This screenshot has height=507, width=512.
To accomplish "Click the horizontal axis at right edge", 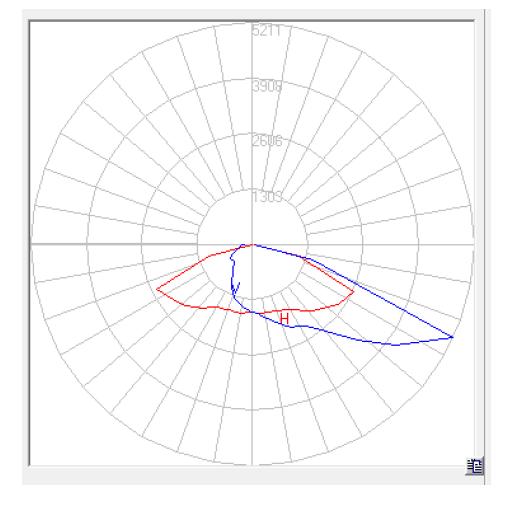I will click(x=471, y=244).
